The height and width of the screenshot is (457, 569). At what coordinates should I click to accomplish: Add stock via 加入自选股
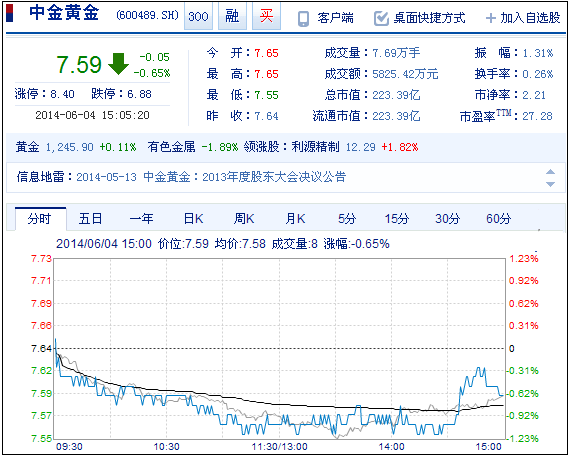pos(530,18)
